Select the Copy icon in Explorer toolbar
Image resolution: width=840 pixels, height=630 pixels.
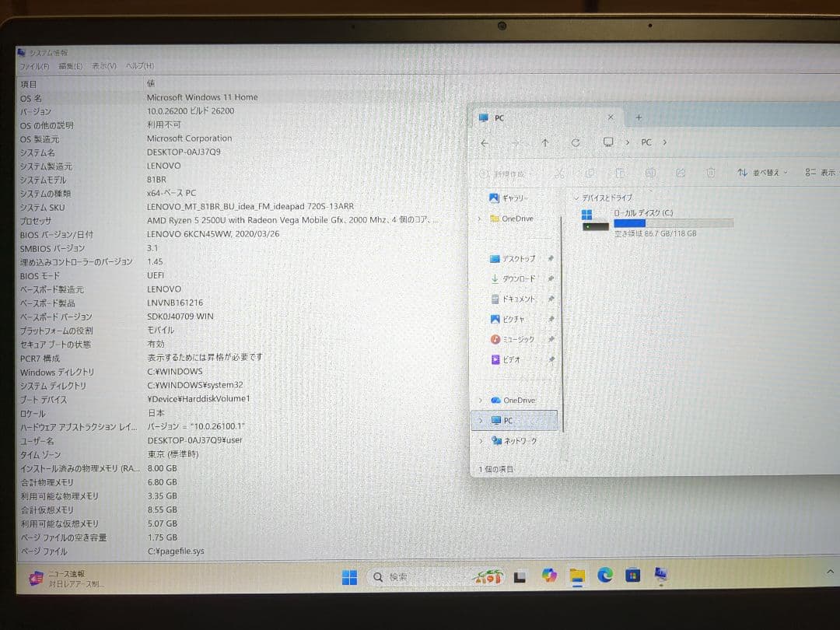[590, 173]
